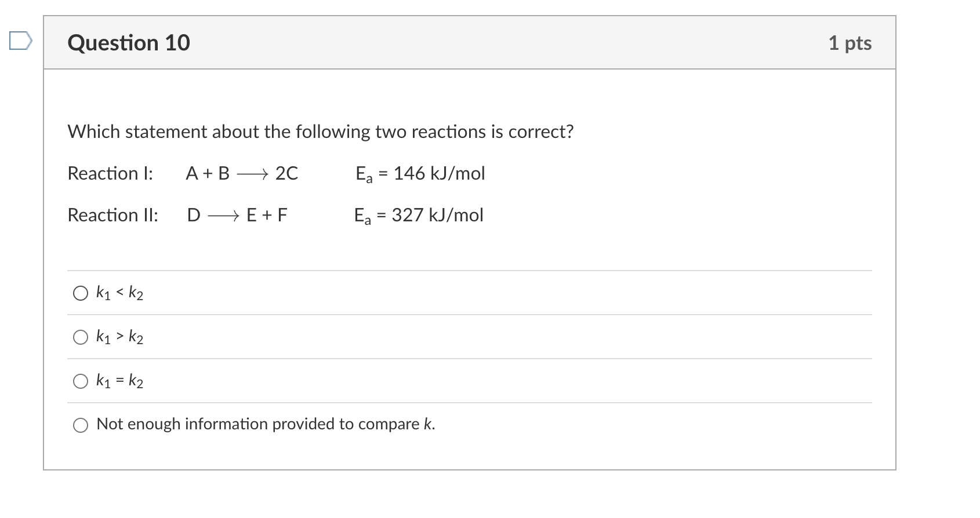Select the radio button for k₁ < k₂

[81, 293]
